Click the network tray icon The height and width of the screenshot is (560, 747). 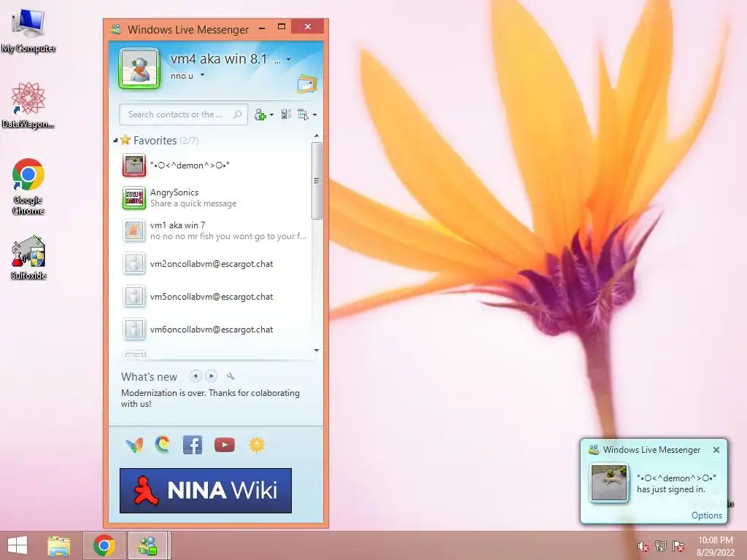(661, 545)
